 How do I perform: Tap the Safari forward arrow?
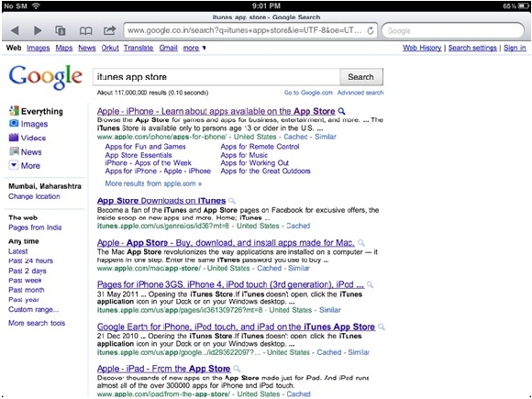38,31
